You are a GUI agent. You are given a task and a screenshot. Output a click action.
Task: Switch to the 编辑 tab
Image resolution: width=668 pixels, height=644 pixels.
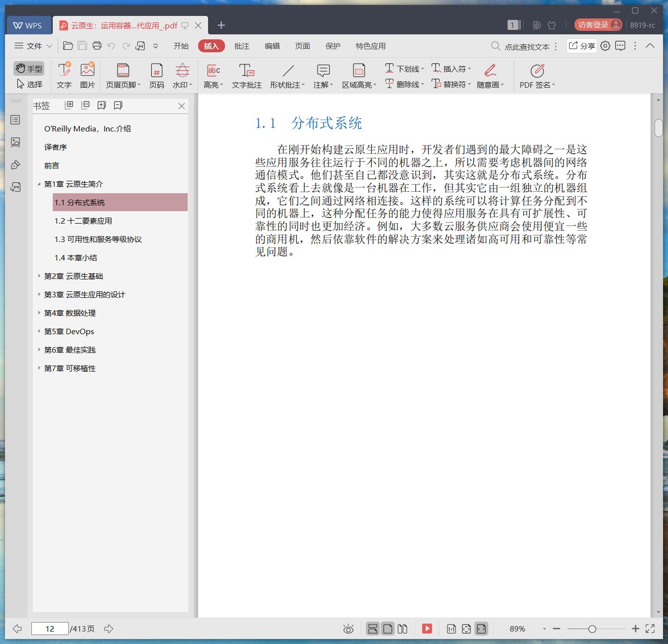pos(272,46)
